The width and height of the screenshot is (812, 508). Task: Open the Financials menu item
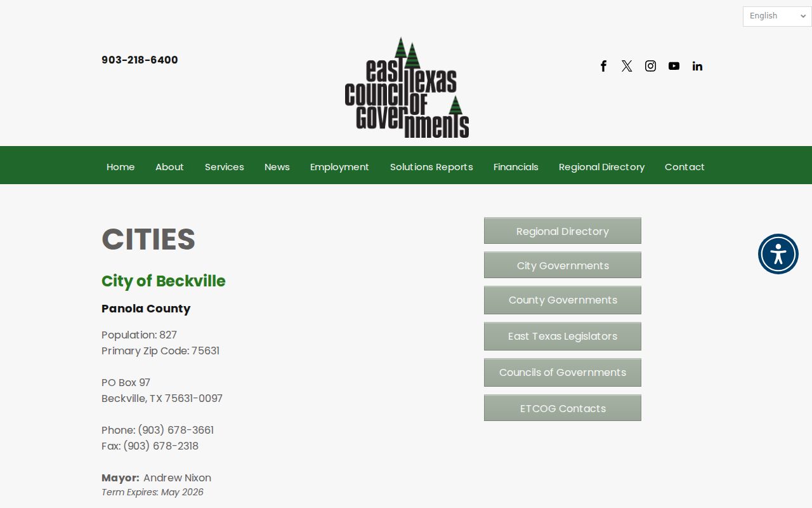click(x=516, y=167)
